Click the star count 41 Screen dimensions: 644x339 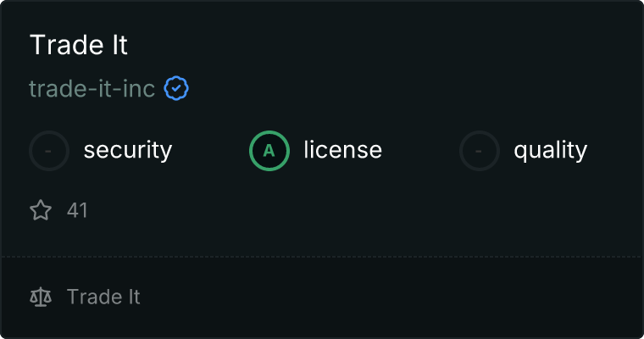point(77,210)
